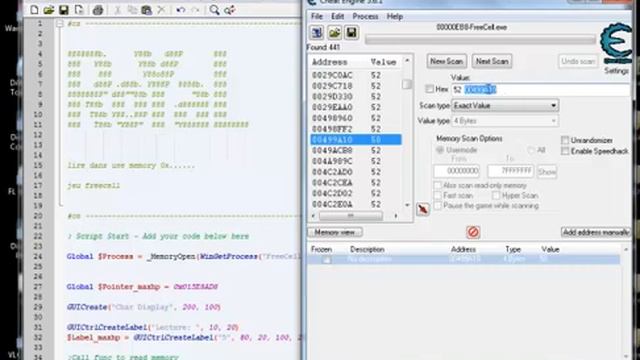Click the Copy icon in editor toolbar
Image resolution: width=640 pixels, height=360 pixels.
132,10
